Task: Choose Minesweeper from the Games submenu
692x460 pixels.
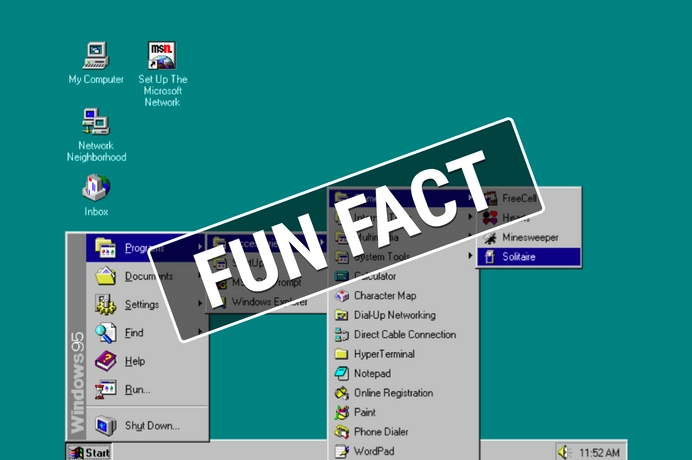Action: coord(529,238)
